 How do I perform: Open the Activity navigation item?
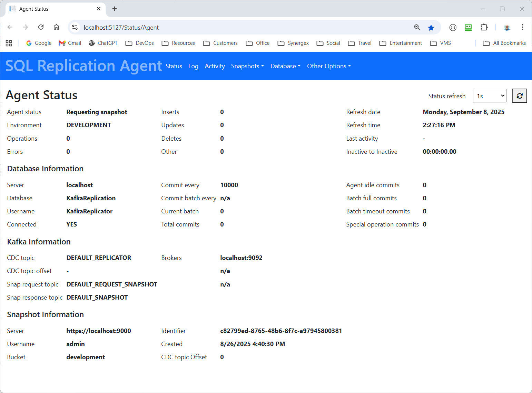pyautogui.click(x=215, y=66)
